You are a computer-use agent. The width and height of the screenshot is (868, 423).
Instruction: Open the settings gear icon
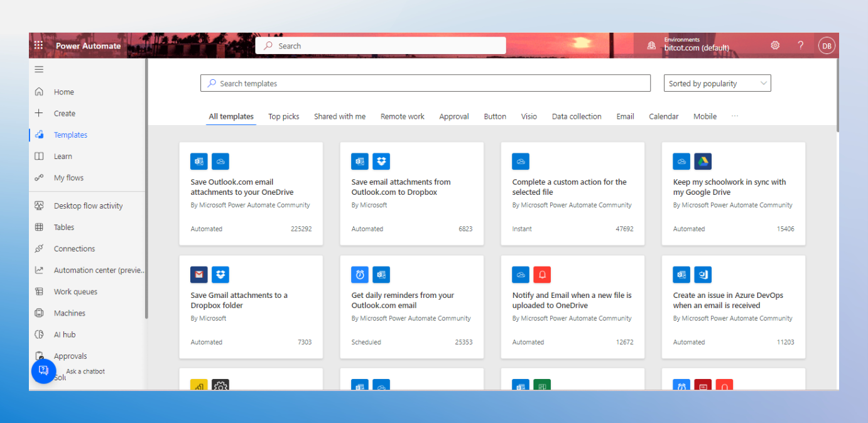click(x=775, y=45)
